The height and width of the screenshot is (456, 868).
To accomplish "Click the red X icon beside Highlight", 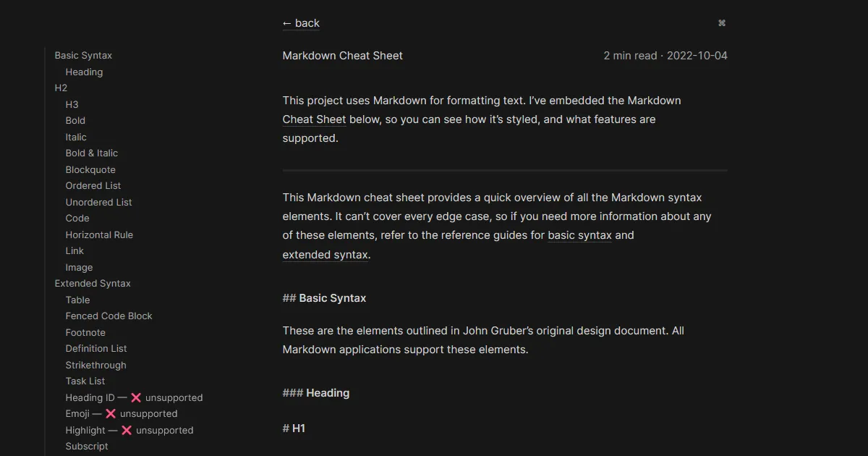I will pos(127,430).
